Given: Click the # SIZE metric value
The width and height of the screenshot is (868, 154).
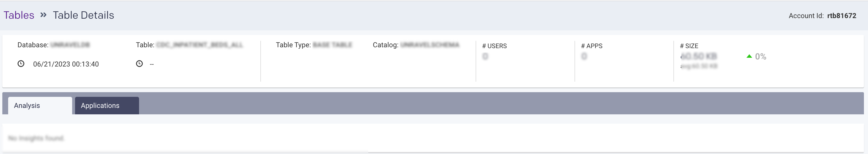Looking at the screenshot, I should [x=699, y=56].
